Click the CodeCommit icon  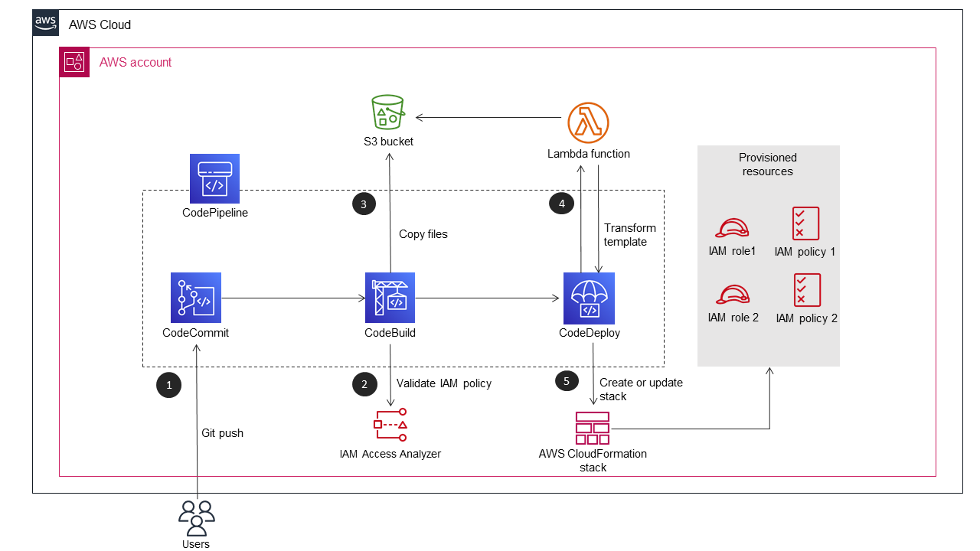(x=196, y=298)
